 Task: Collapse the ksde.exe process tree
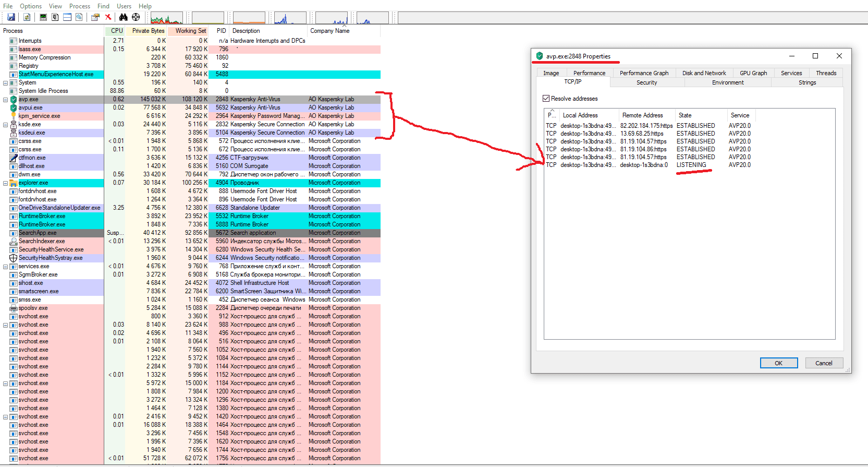click(x=5, y=125)
